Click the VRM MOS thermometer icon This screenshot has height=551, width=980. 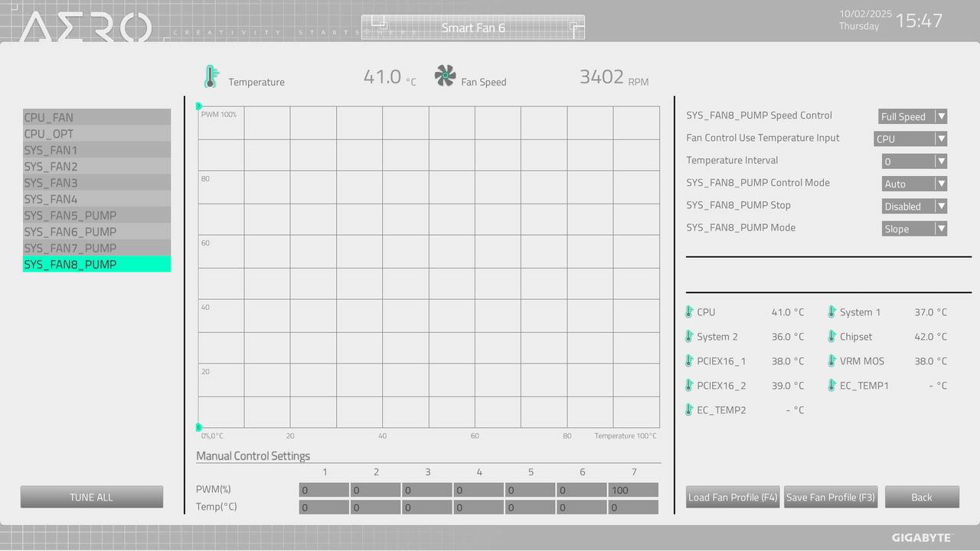click(831, 361)
